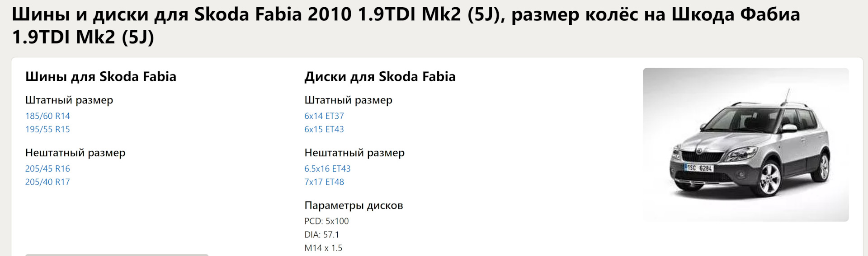Click the PCD: 5x100 parameter text

point(326,221)
